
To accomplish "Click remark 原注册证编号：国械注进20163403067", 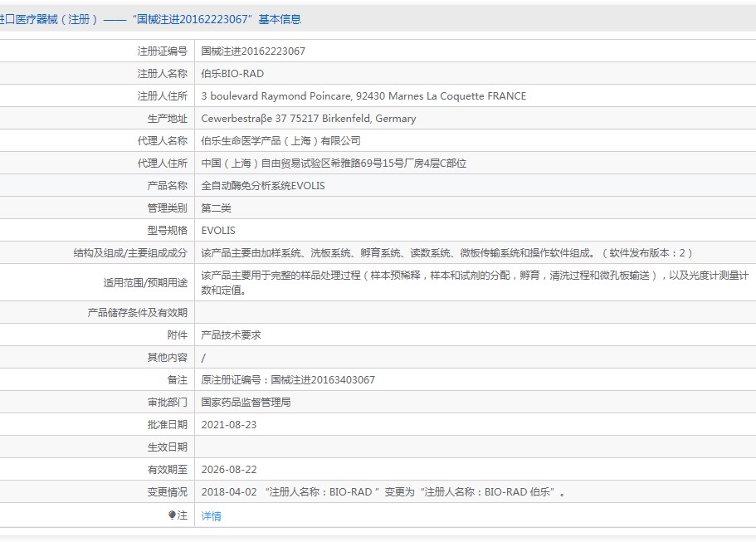I will (x=288, y=380).
